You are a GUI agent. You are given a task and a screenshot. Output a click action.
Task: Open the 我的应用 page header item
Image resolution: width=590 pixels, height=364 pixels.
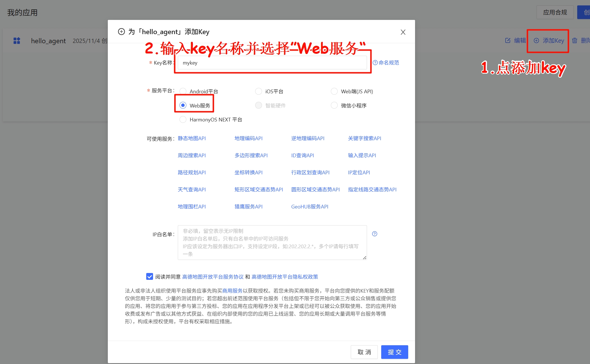[22, 12]
